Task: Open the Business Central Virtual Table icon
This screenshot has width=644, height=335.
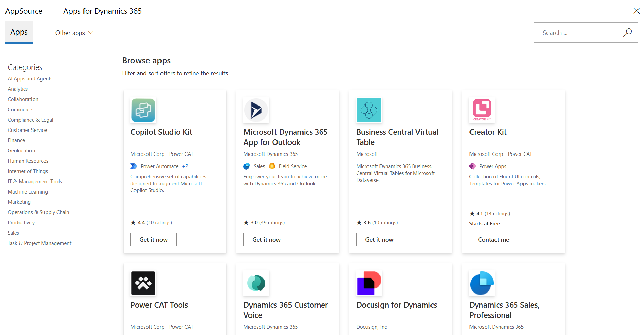Action: [x=369, y=110]
